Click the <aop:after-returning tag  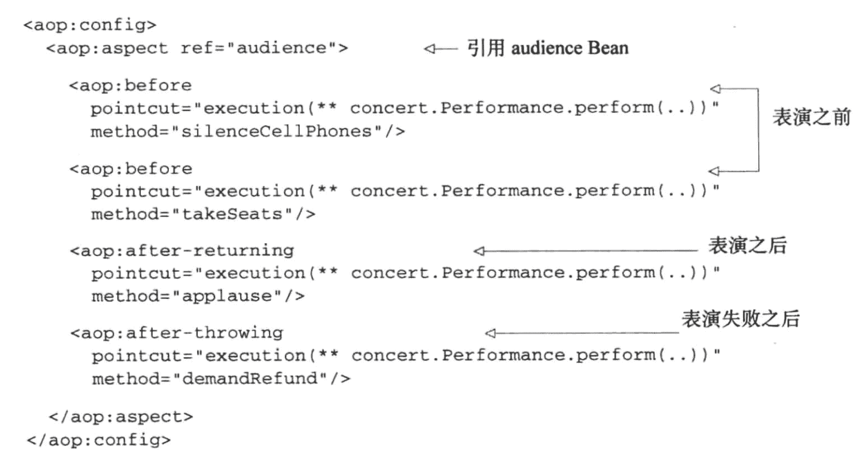tap(182, 251)
